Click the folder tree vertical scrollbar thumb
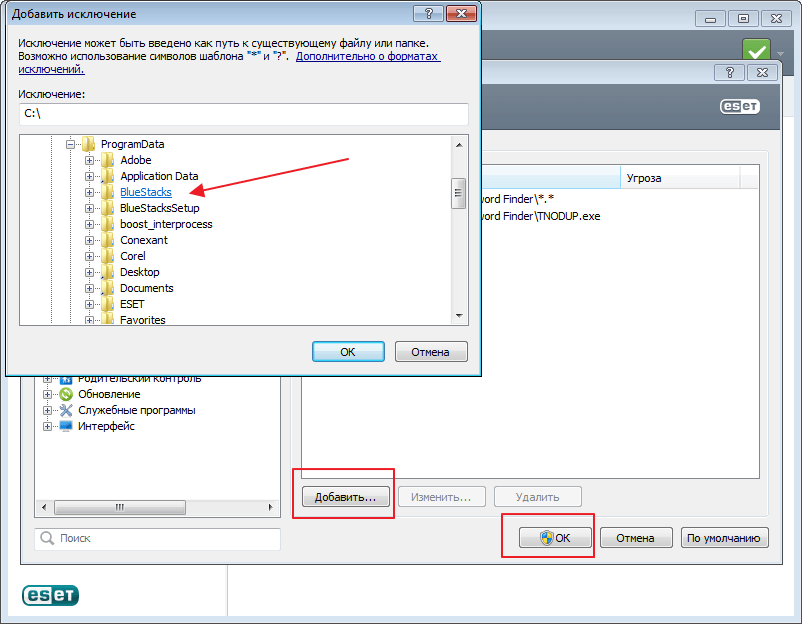 coord(459,192)
